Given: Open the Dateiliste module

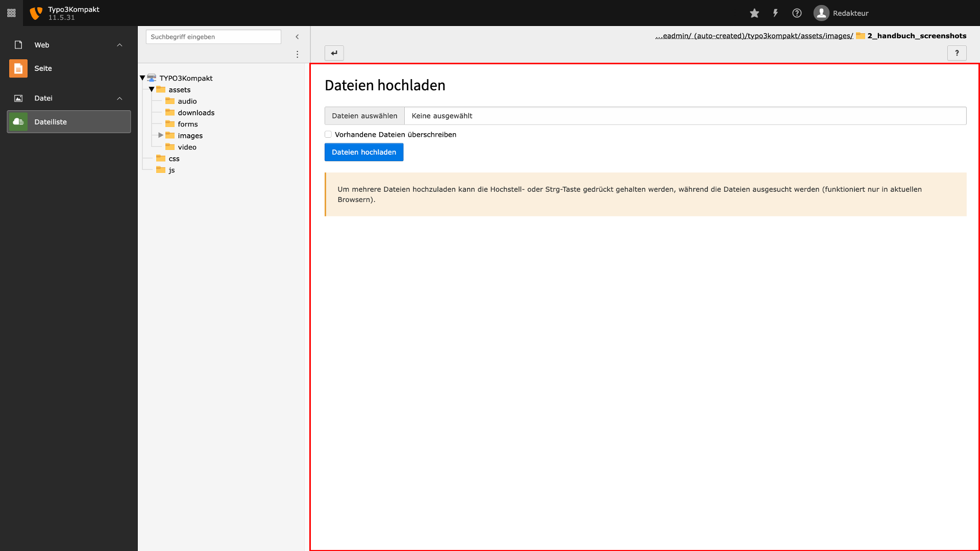Looking at the screenshot, I should (69, 122).
